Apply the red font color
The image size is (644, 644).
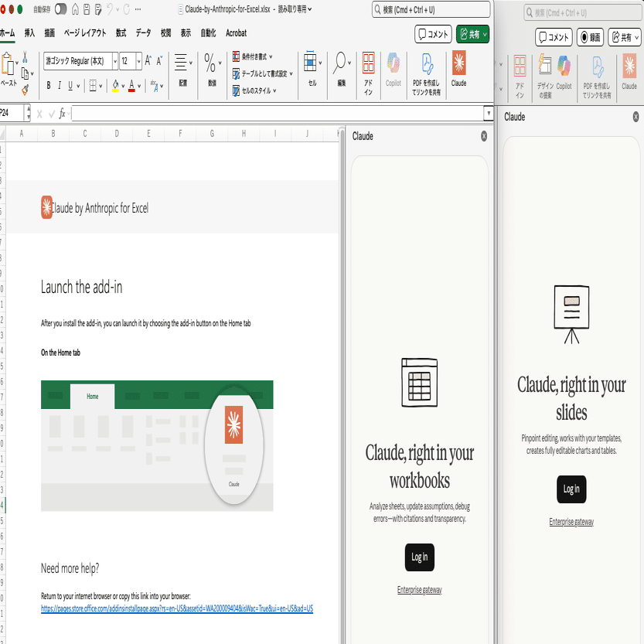(x=131, y=85)
